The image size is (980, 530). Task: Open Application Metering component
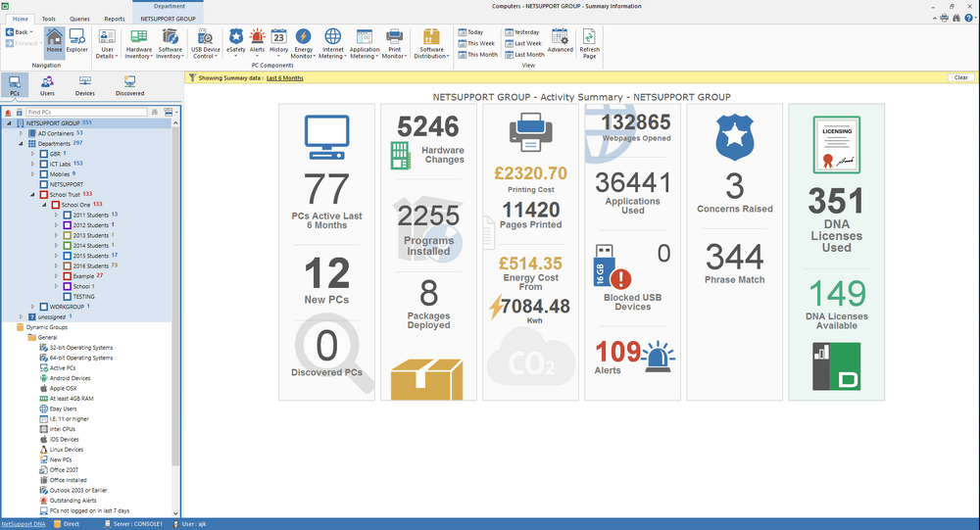coord(365,44)
